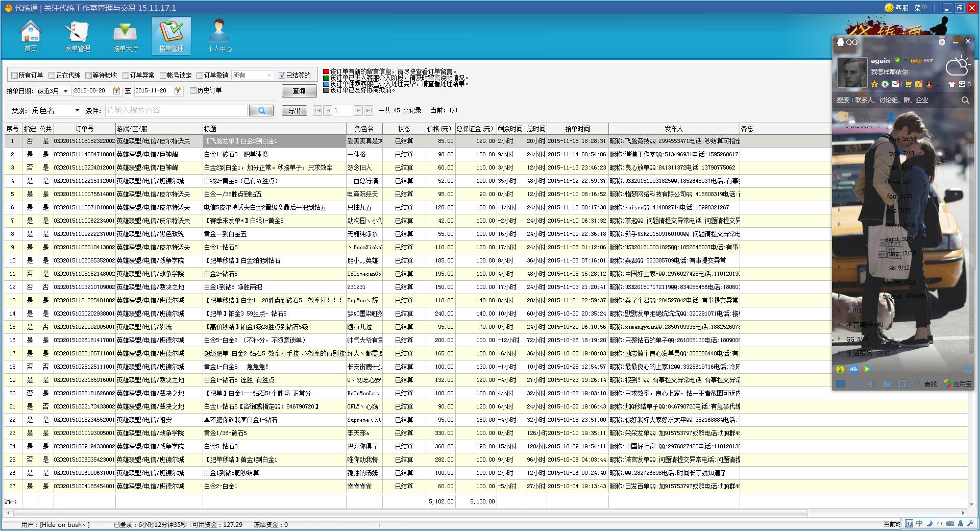
Task: Click the magnifier search button
Action: (262, 111)
